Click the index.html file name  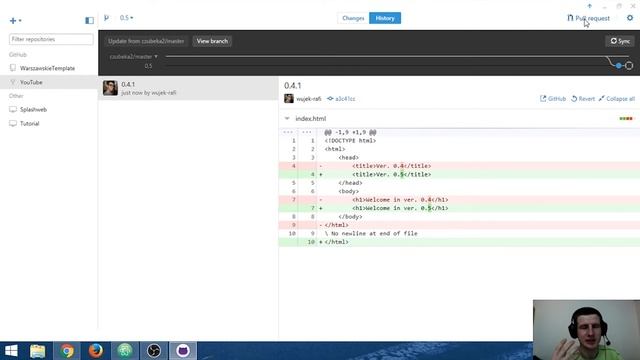pyautogui.click(x=311, y=119)
